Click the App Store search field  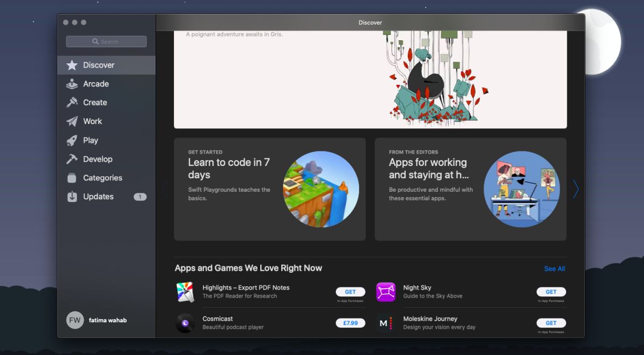tap(106, 41)
